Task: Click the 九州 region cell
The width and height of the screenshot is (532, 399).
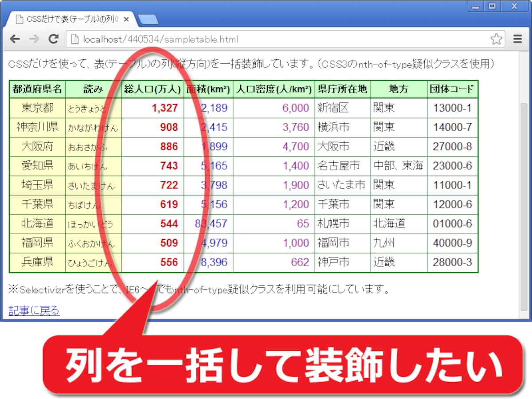Action: point(399,243)
